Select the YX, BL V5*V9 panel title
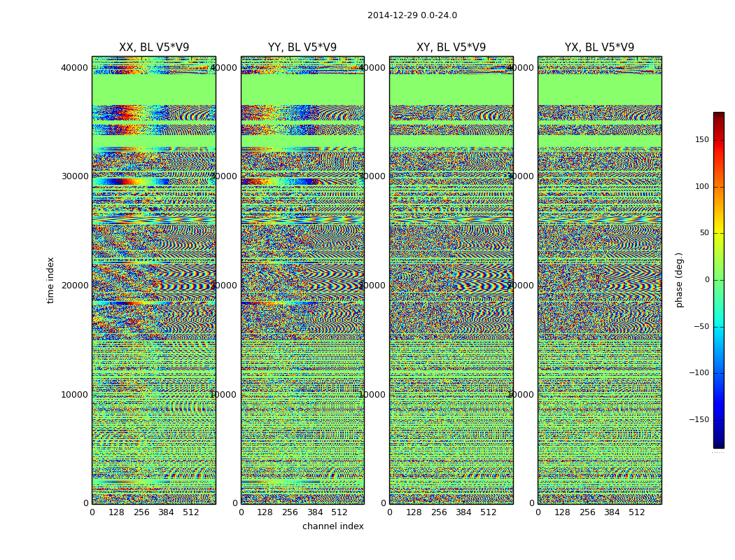 pyautogui.click(x=599, y=48)
